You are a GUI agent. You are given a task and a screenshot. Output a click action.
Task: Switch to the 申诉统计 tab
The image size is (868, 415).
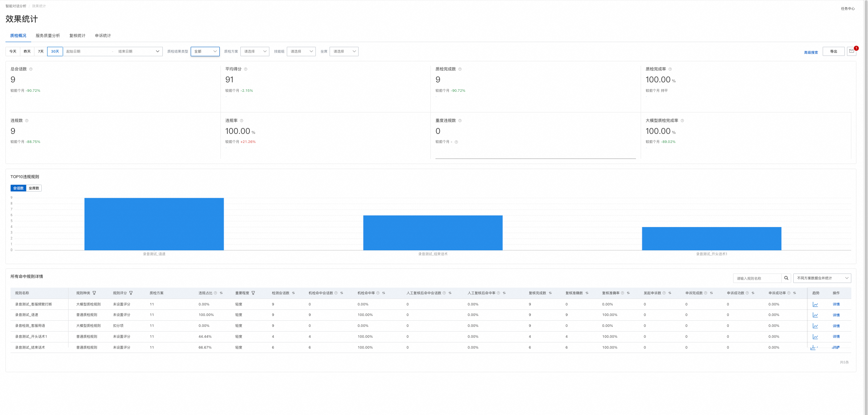tap(103, 36)
